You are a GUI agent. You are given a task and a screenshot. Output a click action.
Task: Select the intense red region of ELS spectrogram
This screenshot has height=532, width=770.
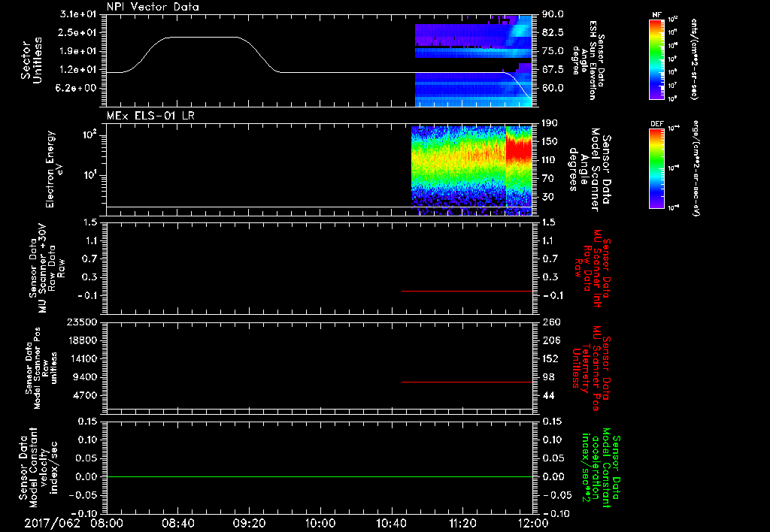519,150
